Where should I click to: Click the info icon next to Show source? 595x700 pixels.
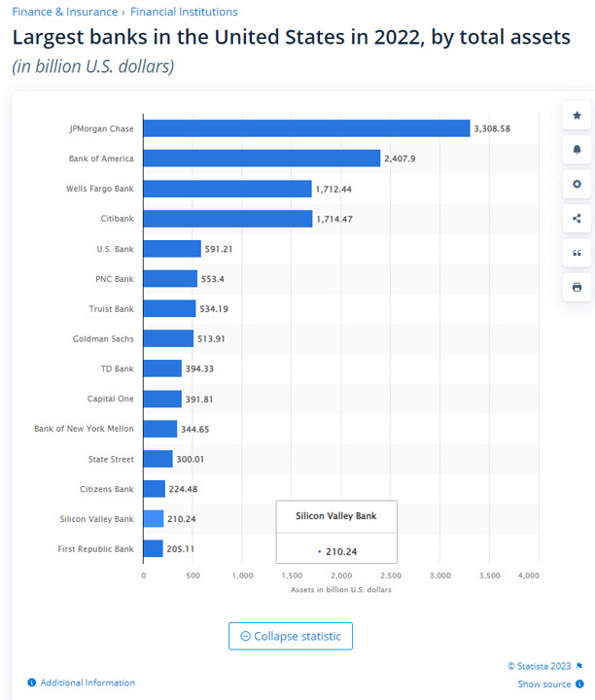point(579,683)
